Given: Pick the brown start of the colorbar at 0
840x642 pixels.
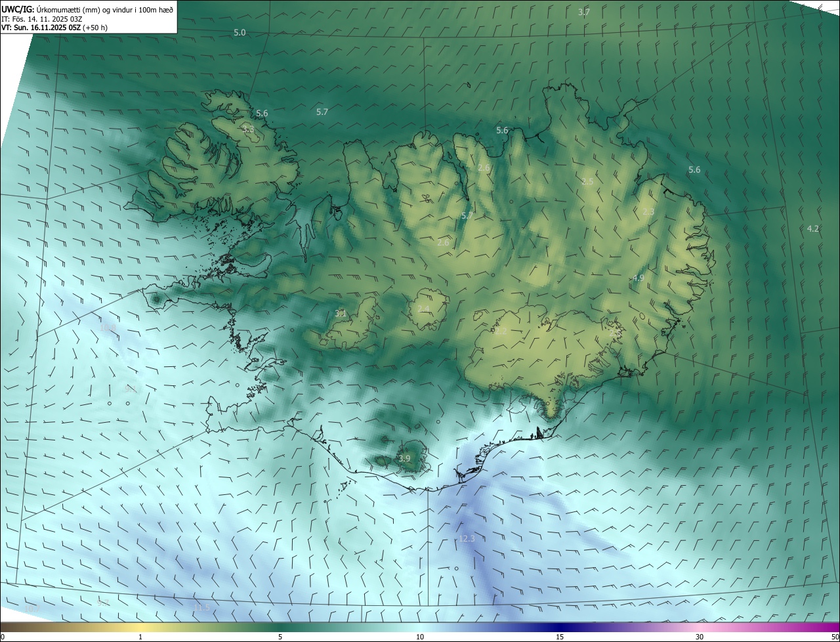Looking at the screenshot, I should (x=4, y=627).
